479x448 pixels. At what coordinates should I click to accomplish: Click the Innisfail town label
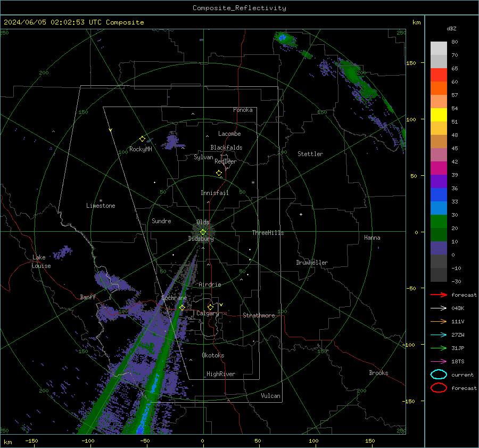click(x=214, y=193)
